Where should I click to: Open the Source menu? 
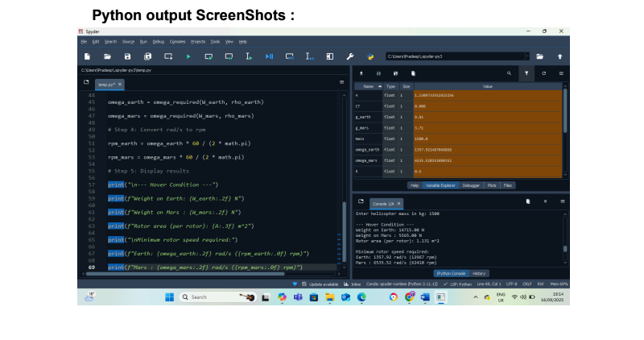(128, 42)
